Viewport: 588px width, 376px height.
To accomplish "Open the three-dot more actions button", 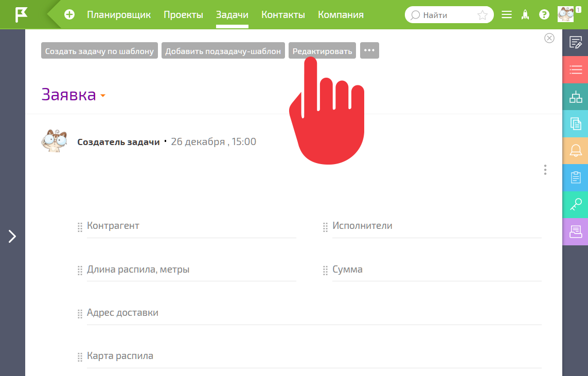I will pyautogui.click(x=369, y=50).
